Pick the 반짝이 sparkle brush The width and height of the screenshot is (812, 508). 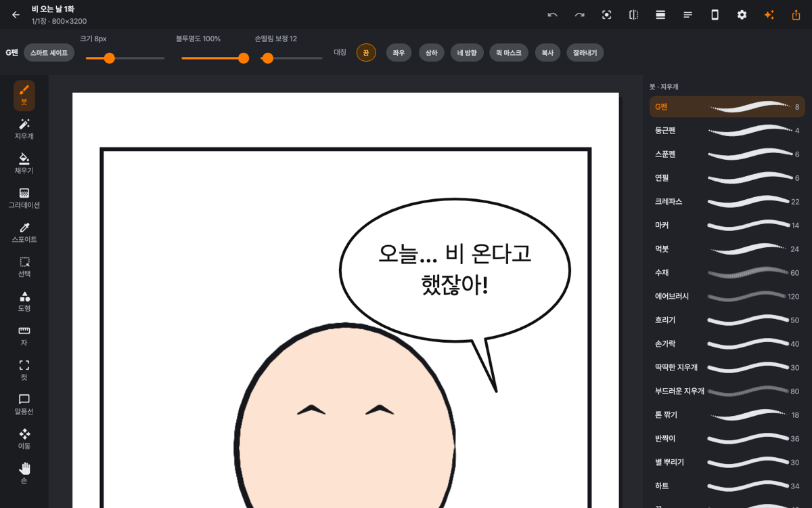[x=727, y=439]
